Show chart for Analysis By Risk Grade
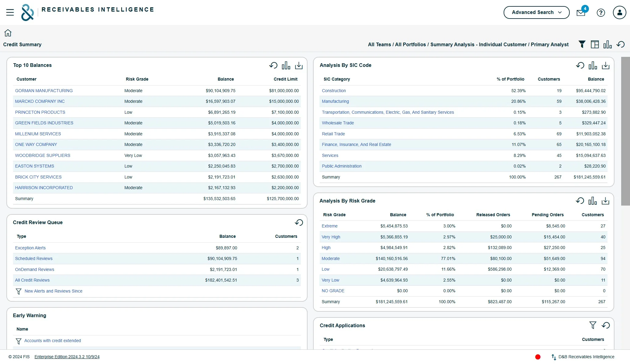The width and height of the screenshot is (630, 364). pyautogui.click(x=593, y=201)
